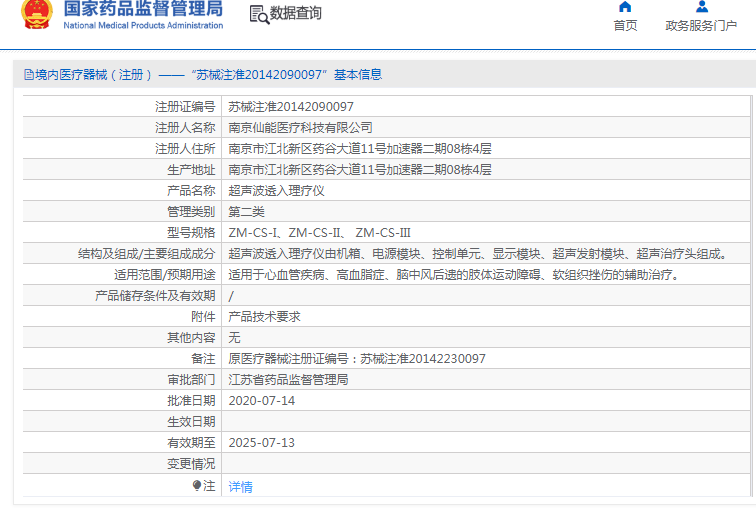Select expiry date 2025-07-13
Image resolution: width=756 pixels, height=508 pixels.
[262, 442]
